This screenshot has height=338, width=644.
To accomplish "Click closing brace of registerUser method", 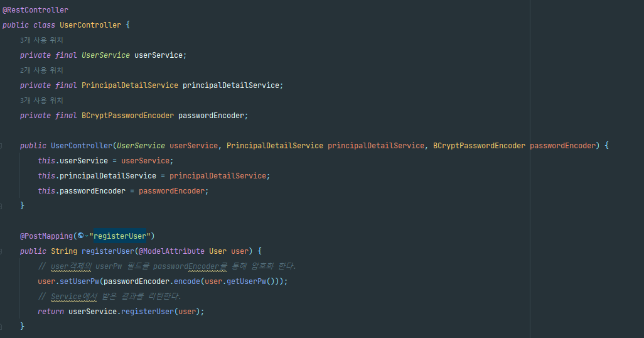I will 22,326.
